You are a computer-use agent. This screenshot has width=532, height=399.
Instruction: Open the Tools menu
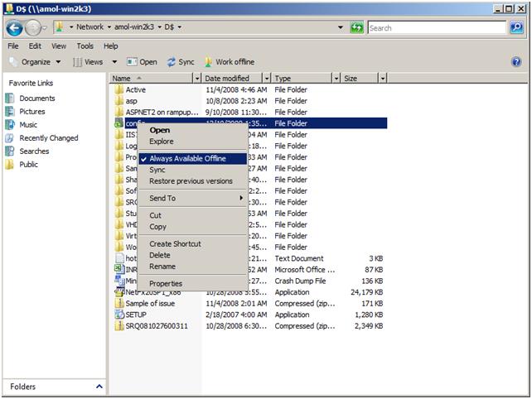click(85, 46)
